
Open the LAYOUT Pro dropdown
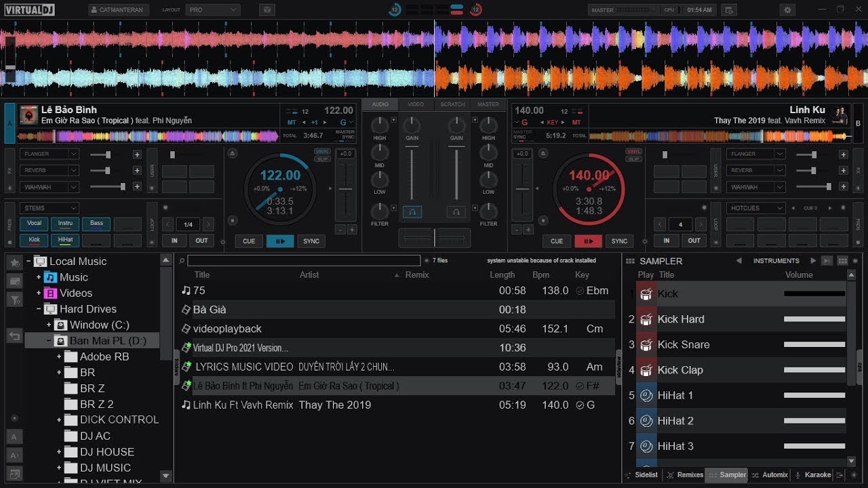point(212,9)
